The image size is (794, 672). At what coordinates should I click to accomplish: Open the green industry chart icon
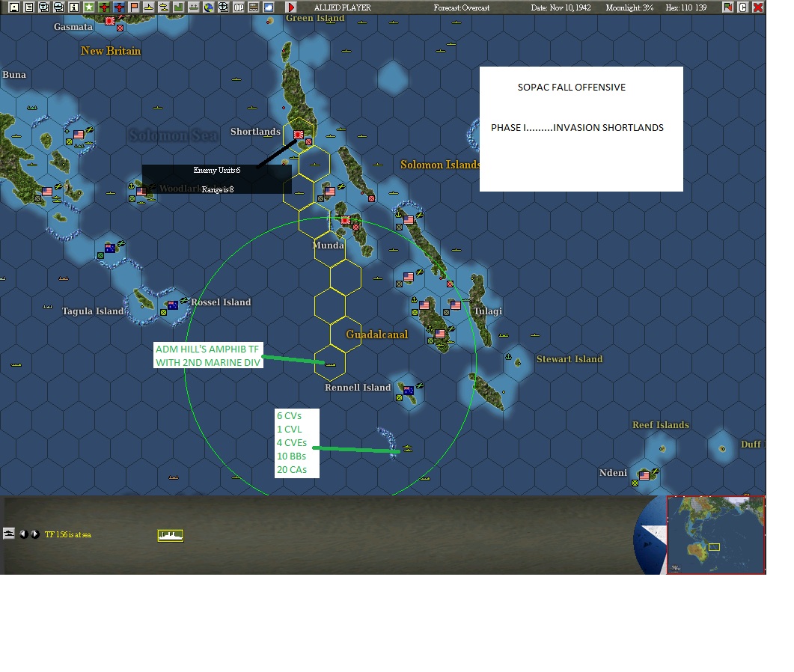pyautogui.click(x=179, y=7)
